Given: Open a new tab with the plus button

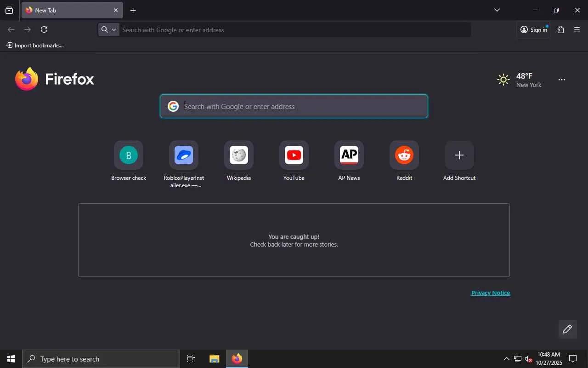Looking at the screenshot, I should pyautogui.click(x=133, y=11).
